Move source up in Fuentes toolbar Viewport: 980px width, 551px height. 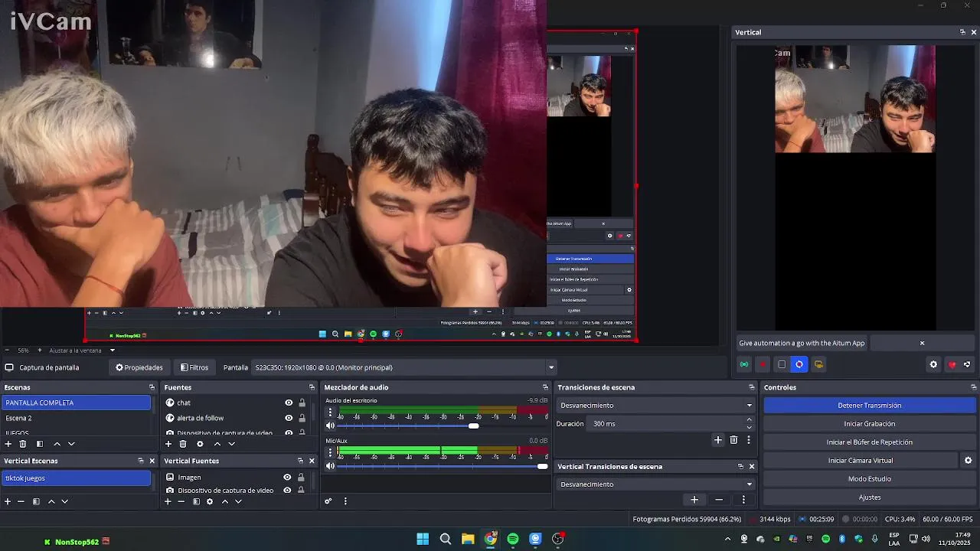pos(217,444)
